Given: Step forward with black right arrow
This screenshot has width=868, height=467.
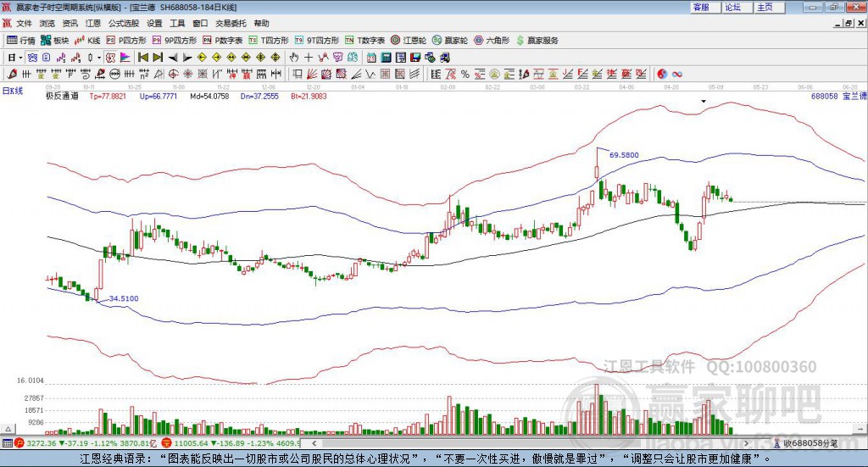Looking at the screenshot, I should [x=187, y=58].
